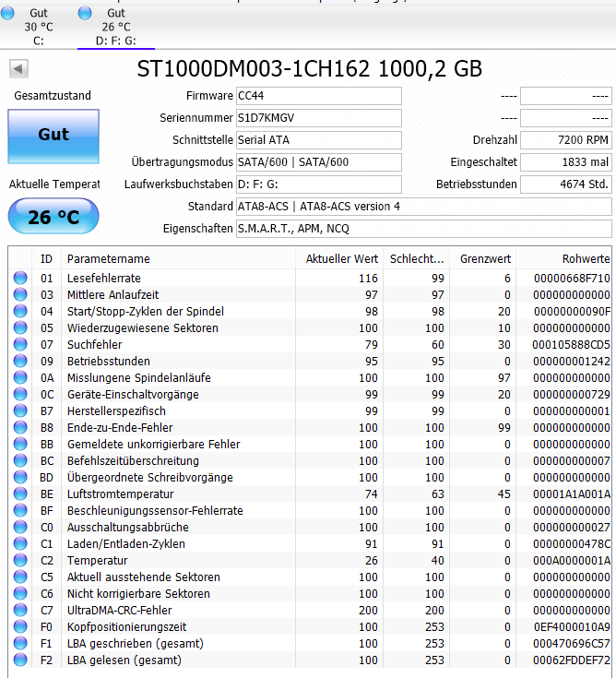Click raw value 00001A1A001A

[572, 494]
